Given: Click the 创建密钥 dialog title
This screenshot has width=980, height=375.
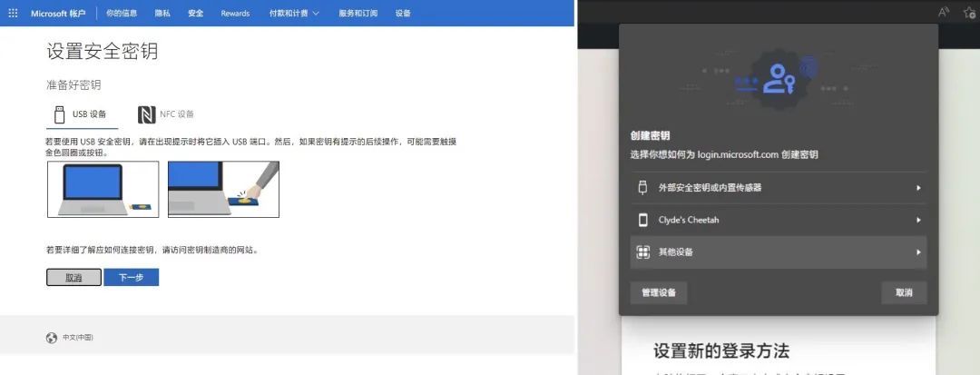Looking at the screenshot, I should (x=650, y=135).
